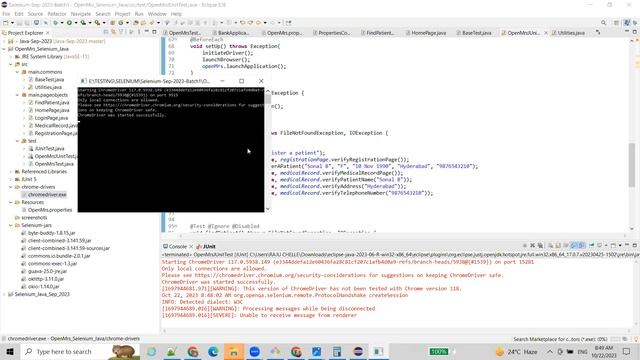Click Coverage run icon in toolbar

[x=83, y=23]
